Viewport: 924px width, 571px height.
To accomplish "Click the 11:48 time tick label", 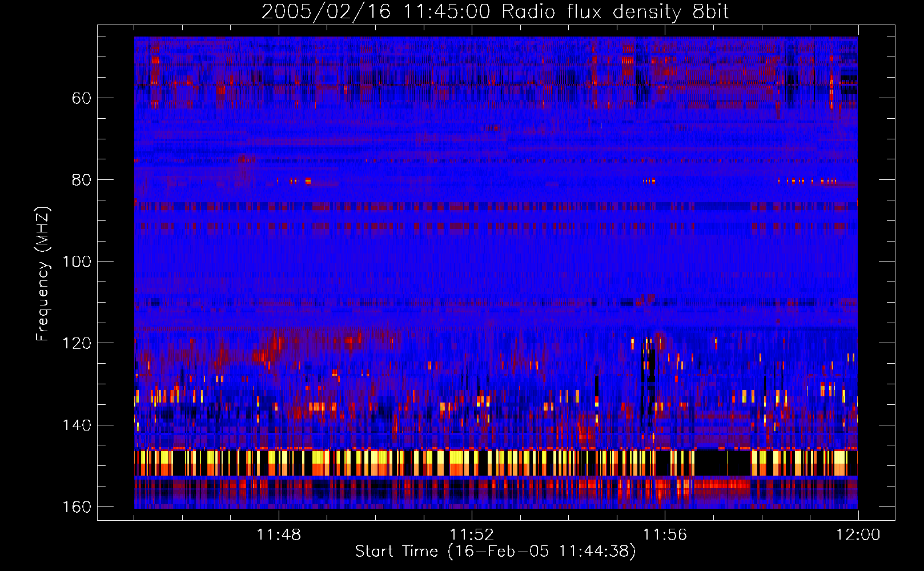I will tap(279, 535).
